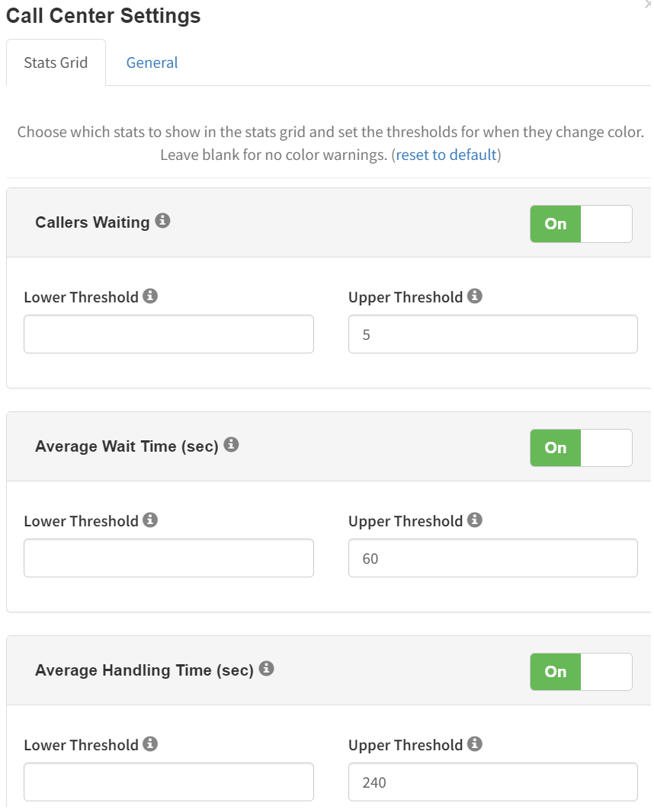Viewport: 654px width, 812px height.
Task: Click info icon next to Average Handling Time
Action: 266,669
